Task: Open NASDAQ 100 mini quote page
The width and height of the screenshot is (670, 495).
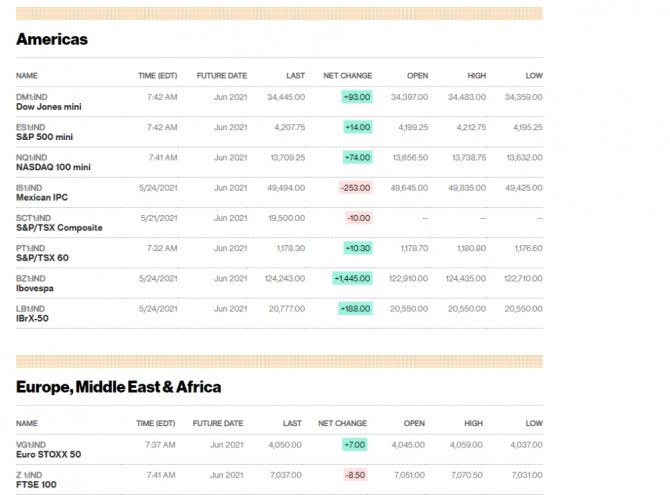Action: [x=53, y=167]
